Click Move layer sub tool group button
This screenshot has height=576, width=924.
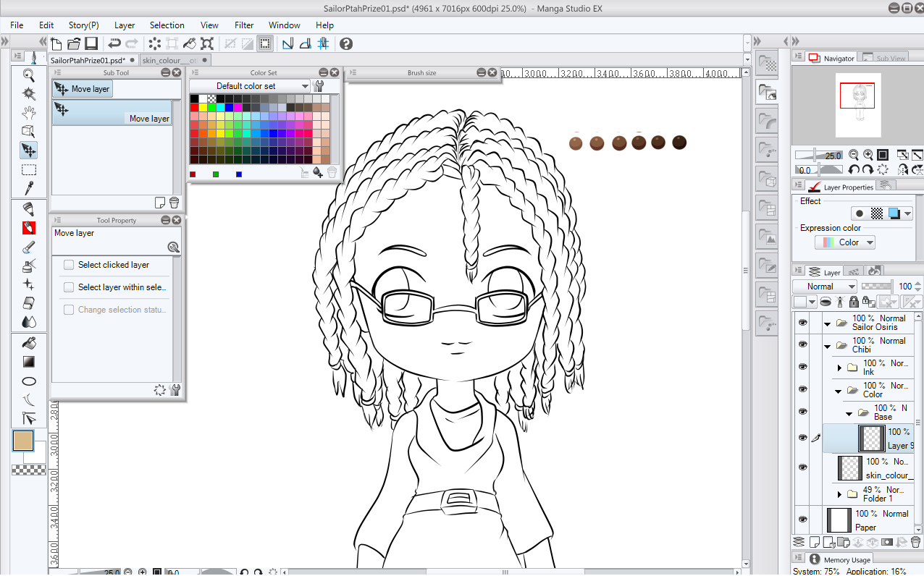point(83,89)
